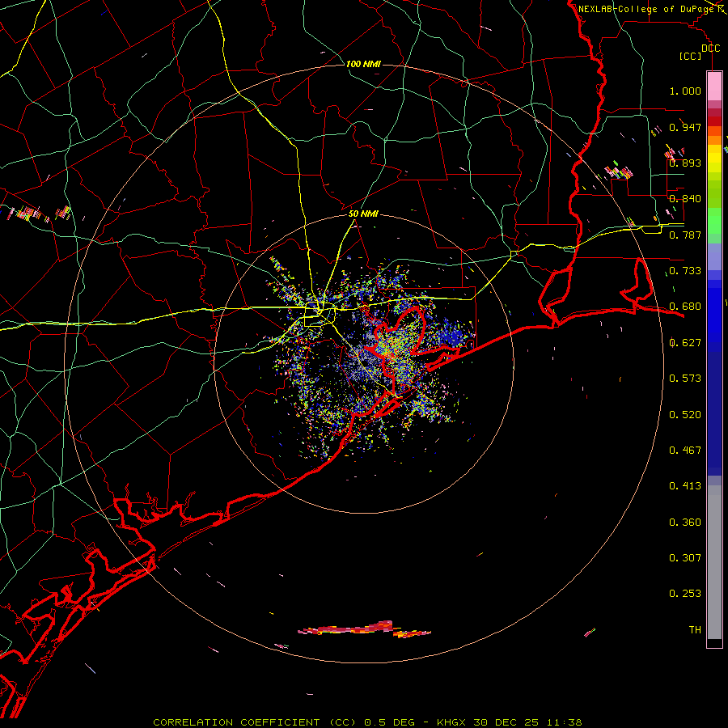The height and width of the screenshot is (728, 728).
Task: Select the 0.467 scale value
Action: [685, 451]
